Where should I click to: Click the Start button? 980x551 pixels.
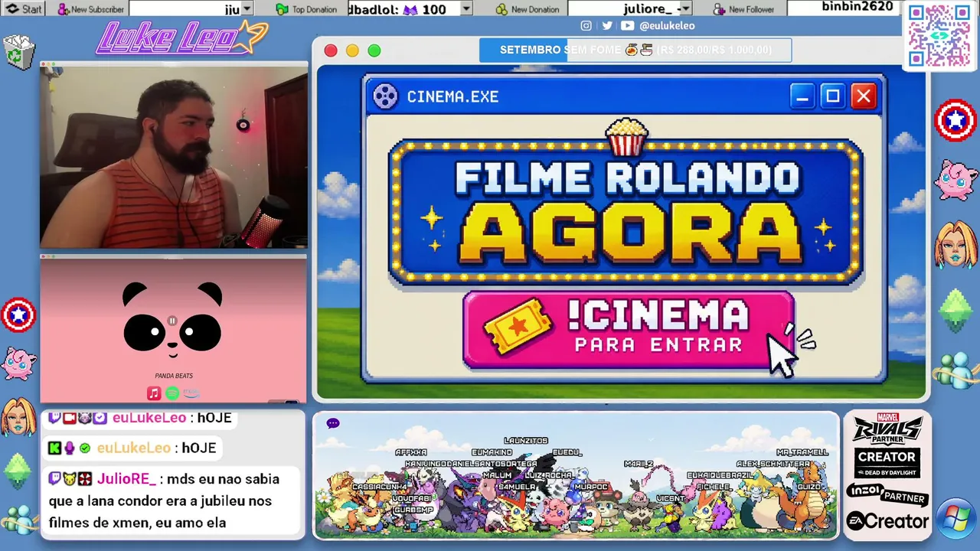[24, 9]
